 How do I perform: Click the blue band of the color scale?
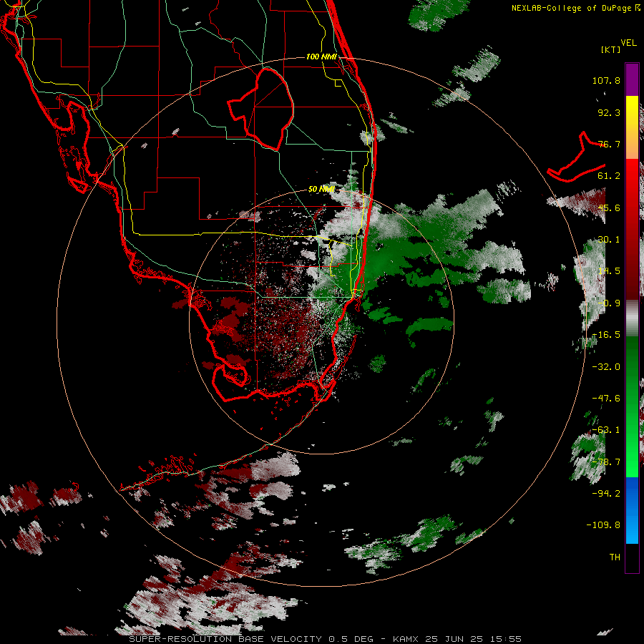632,510
